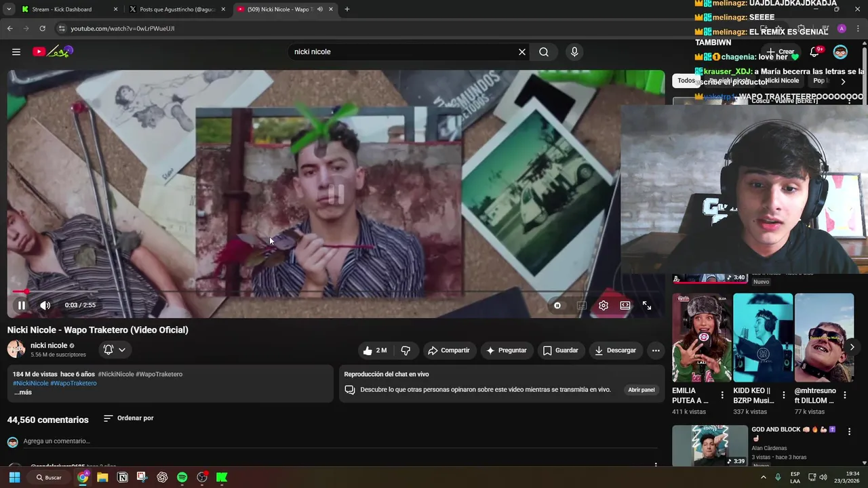868x488 pixels.
Task: Open the Crear upload menu
Action: tap(780, 52)
